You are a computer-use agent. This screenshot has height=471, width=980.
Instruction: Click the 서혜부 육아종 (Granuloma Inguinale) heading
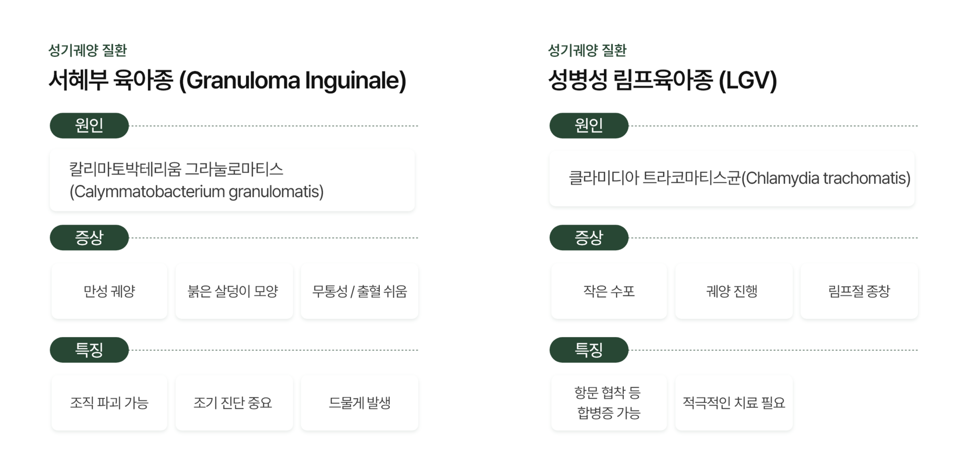pyautogui.click(x=227, y=80)
